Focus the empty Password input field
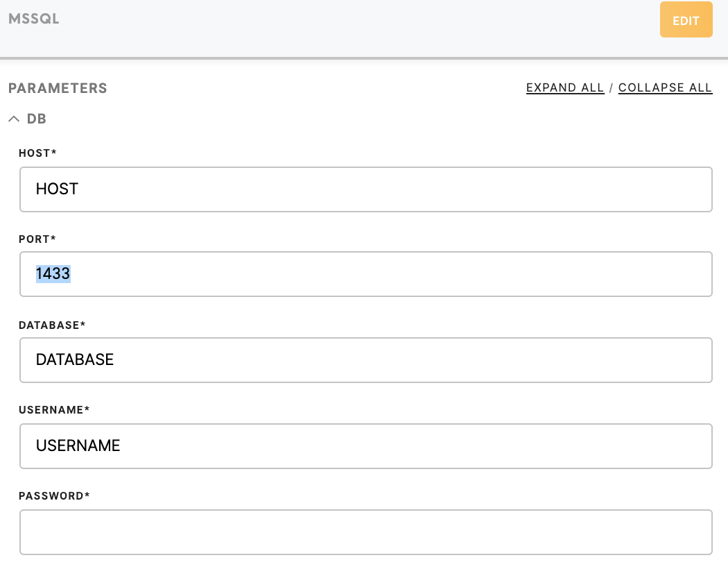The image size is (728, 569). [x=366, y=532]
